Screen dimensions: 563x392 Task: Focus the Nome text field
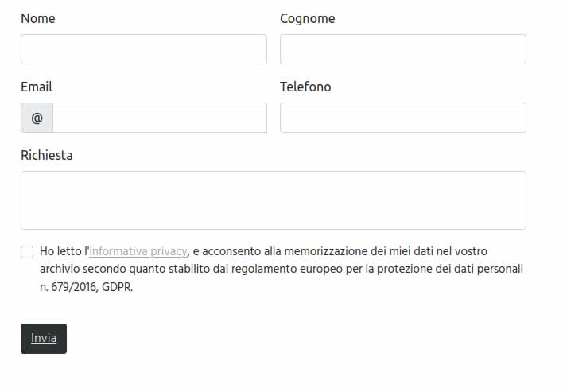point(143,49)
